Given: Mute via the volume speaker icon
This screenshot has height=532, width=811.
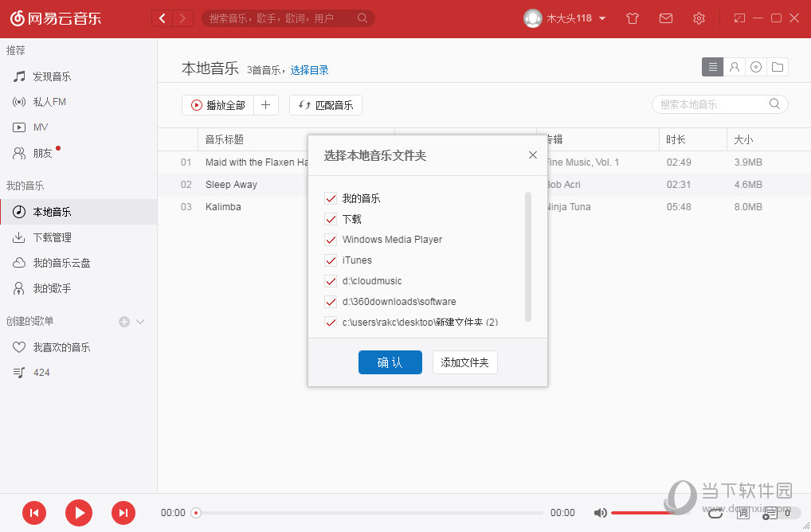Looking at the screenshot, I should (601, 513).
